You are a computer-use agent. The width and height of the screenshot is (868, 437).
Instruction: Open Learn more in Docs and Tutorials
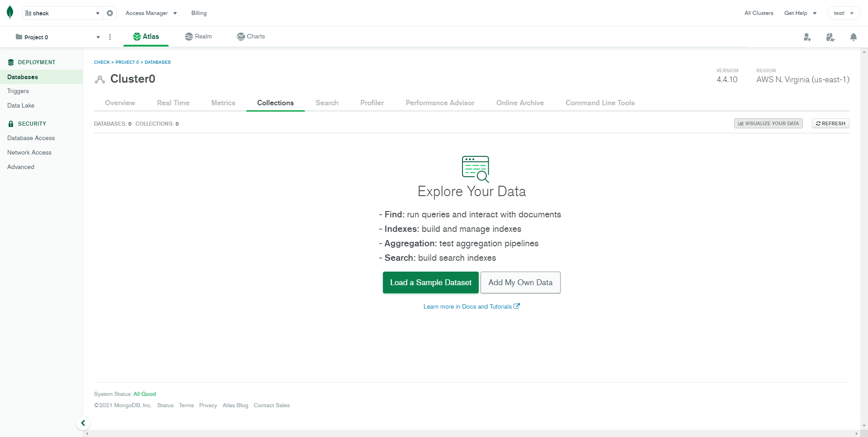pos(471,306)
